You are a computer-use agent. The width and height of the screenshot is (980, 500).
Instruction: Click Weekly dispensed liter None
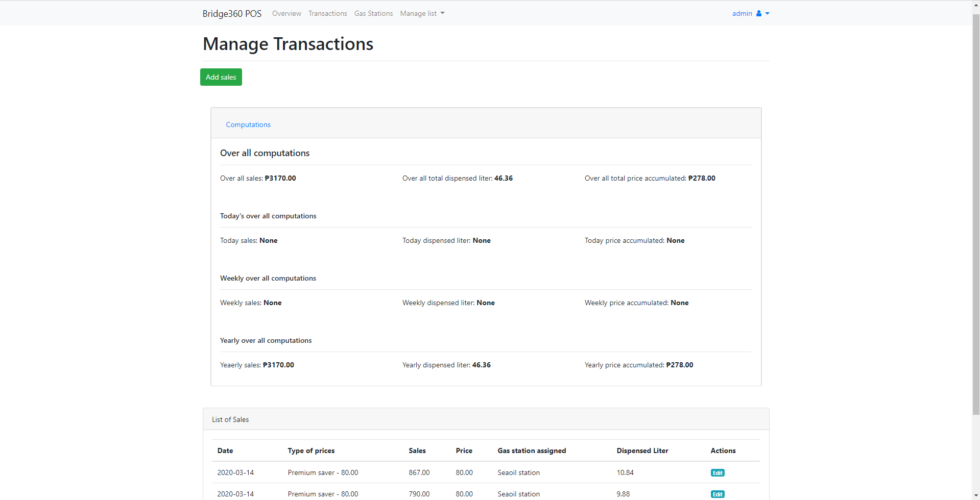pos(486,303)
